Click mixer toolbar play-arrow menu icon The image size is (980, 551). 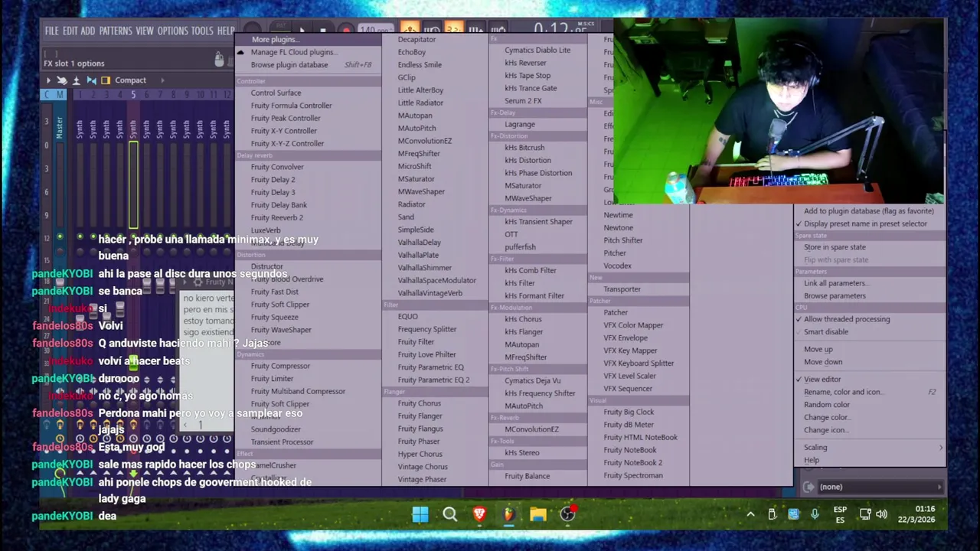coord(48,80)
